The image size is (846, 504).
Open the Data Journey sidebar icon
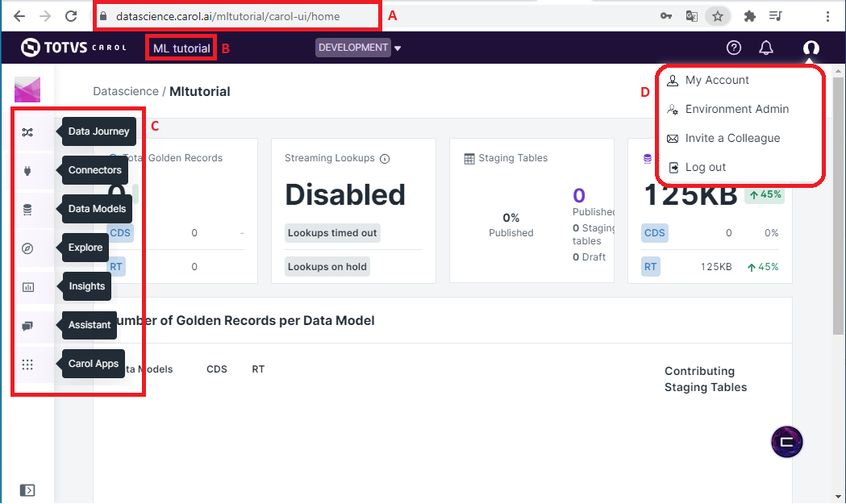pos(27,132)
